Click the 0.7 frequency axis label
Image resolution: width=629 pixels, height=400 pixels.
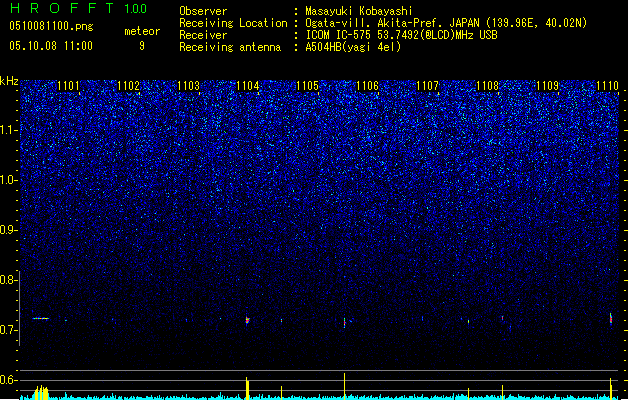tap(8, 330)
